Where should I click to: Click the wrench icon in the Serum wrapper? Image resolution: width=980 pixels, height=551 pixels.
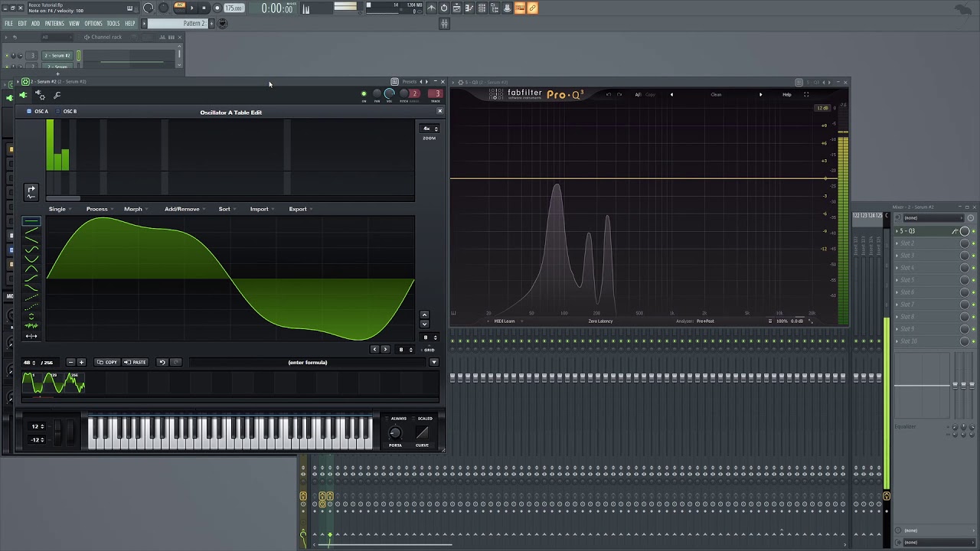pyautogui.click(x=57, y=95)
